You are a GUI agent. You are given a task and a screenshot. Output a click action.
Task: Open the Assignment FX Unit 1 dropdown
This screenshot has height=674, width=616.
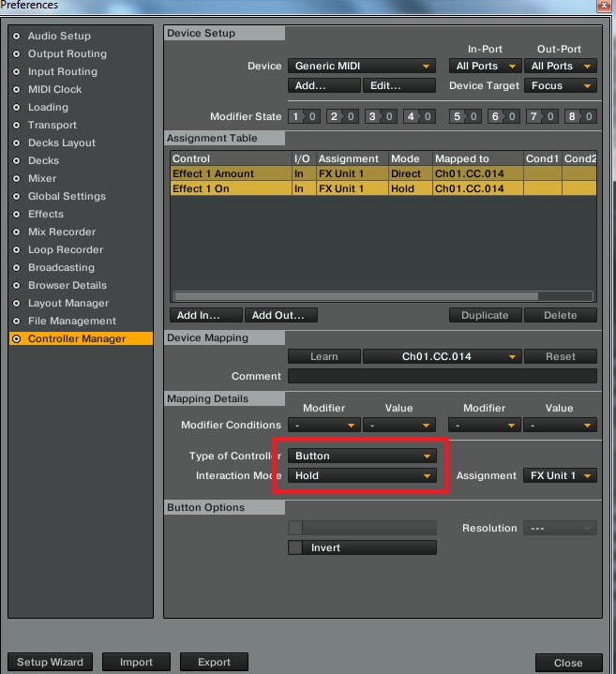560,476
